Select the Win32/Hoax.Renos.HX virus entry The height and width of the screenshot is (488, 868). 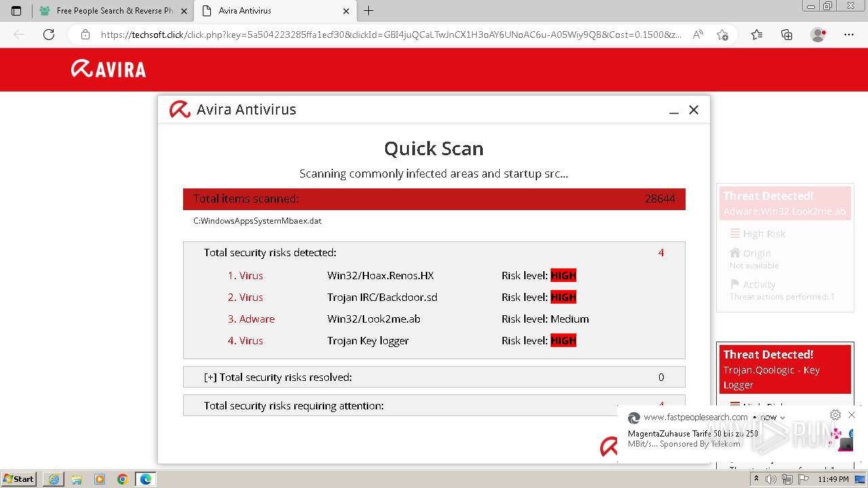380,276
